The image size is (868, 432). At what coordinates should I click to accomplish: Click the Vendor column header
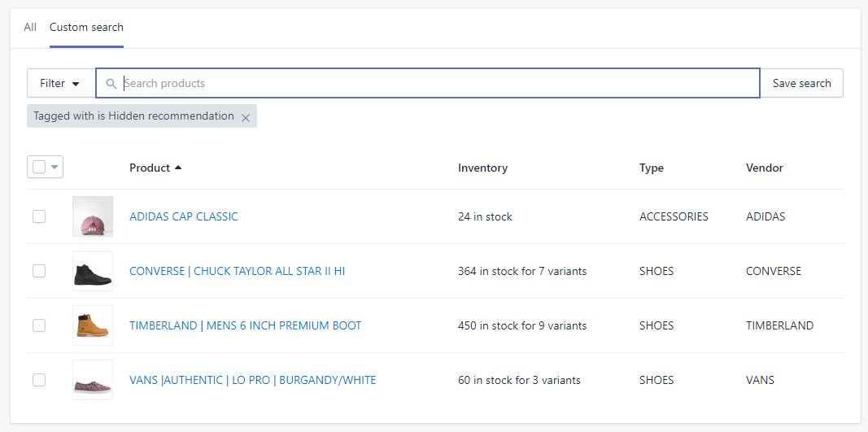pos(765,168)
